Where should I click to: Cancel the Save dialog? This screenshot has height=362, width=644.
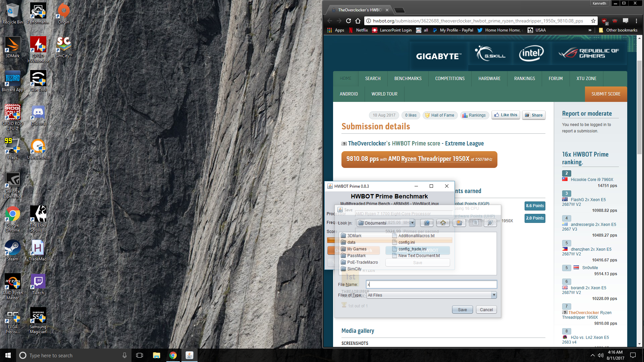click(486, 310)
